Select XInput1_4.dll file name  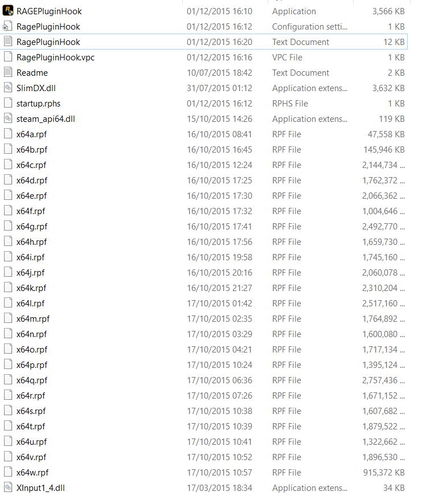(40, 488)
